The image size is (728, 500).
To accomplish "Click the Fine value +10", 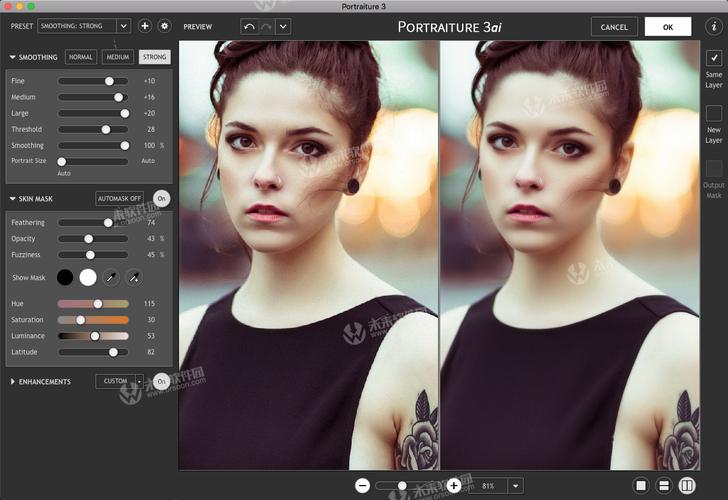I will coord(150,81).
